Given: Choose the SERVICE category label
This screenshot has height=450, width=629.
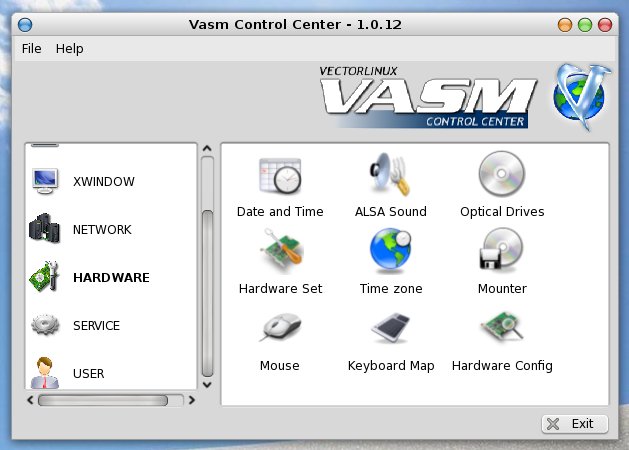Looking at the screenshot, I should tap(96, 326).
